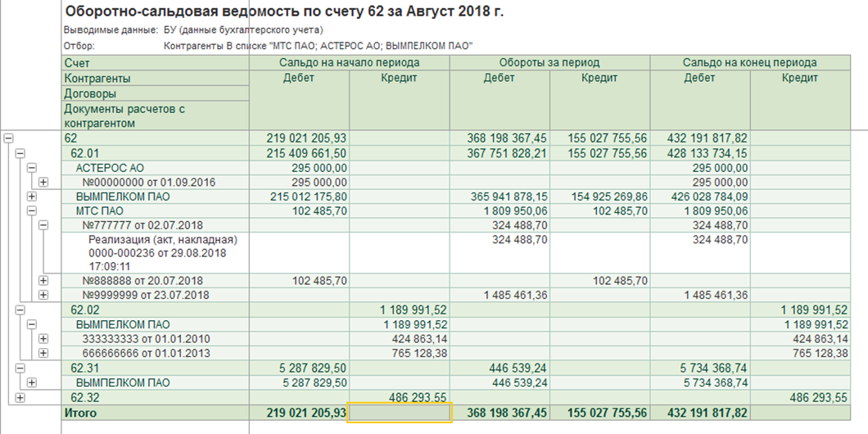Expand the 62.32 subaccount group
Image resolution: width=868 pixels, height=434 pixels.
coord(20,397)
